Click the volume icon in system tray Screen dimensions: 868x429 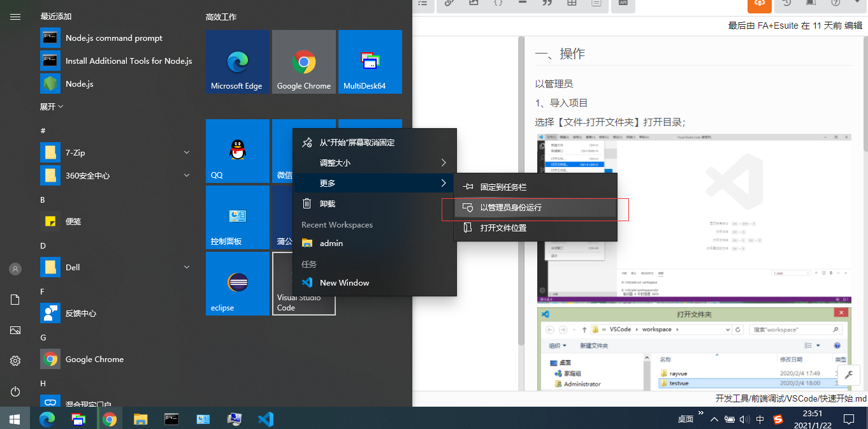pos(744,419)
